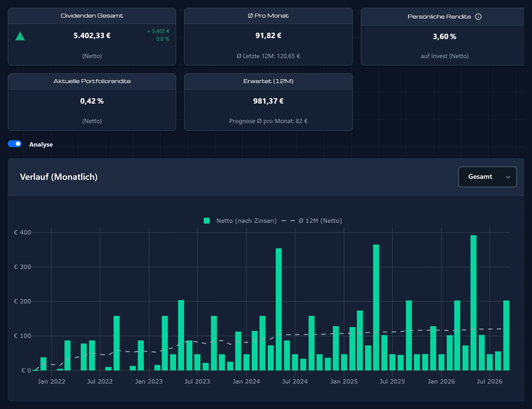Click the 0,42 % portfolio yield value

tap(92, 101)
